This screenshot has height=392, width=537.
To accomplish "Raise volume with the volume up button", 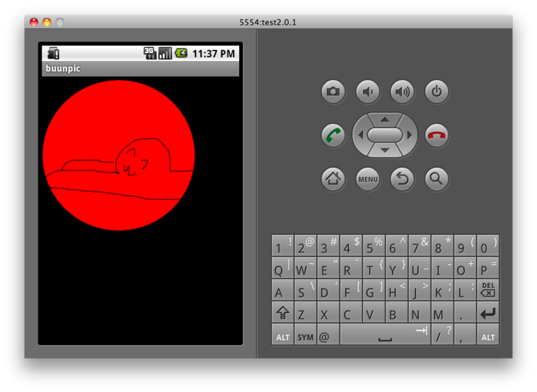I will point(402,91).
